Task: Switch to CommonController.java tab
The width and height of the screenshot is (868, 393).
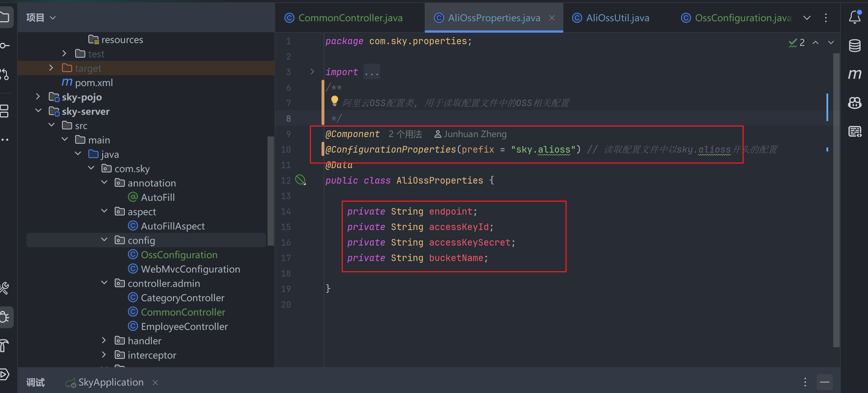Action: [350, 17]
